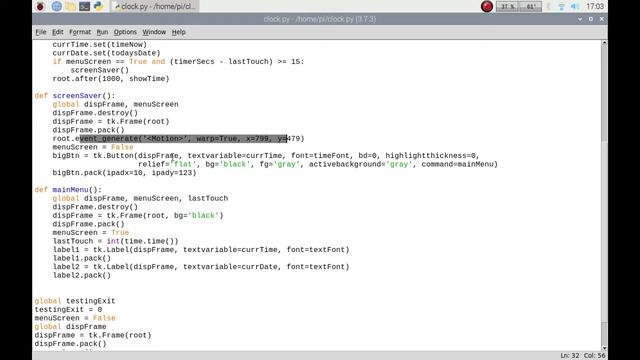Click the CPU temperature monitor in the tray

click(531, 7)
